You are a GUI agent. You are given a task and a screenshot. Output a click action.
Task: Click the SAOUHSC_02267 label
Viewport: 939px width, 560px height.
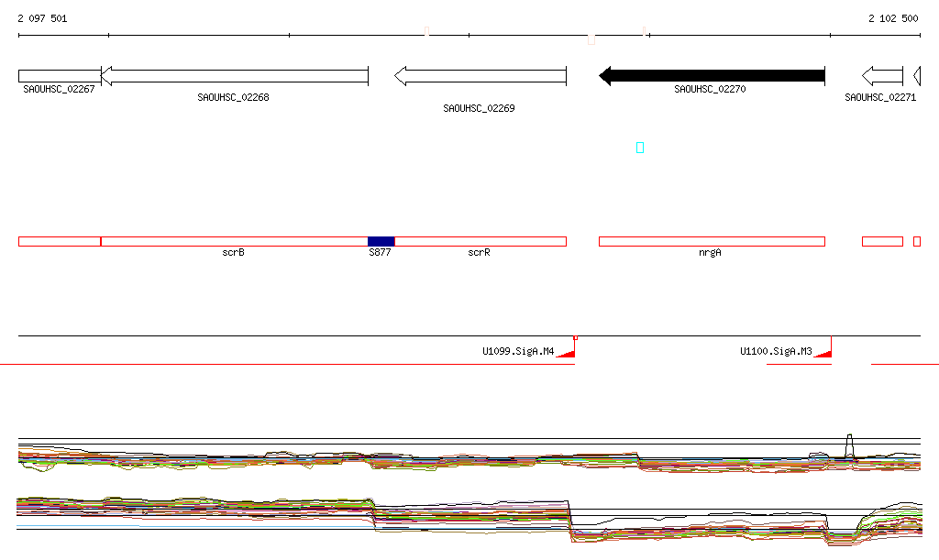click(x=59, y=89)
